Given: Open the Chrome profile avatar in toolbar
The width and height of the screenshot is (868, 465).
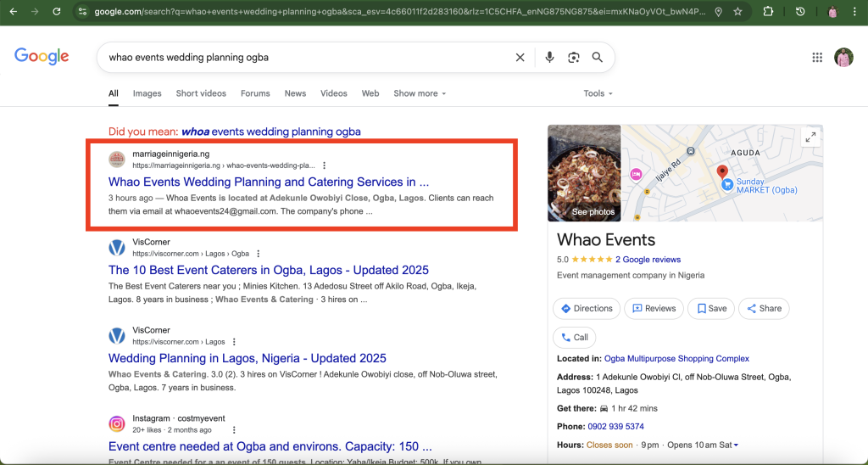Looking at the screenshot, I should tap(832, 12).
